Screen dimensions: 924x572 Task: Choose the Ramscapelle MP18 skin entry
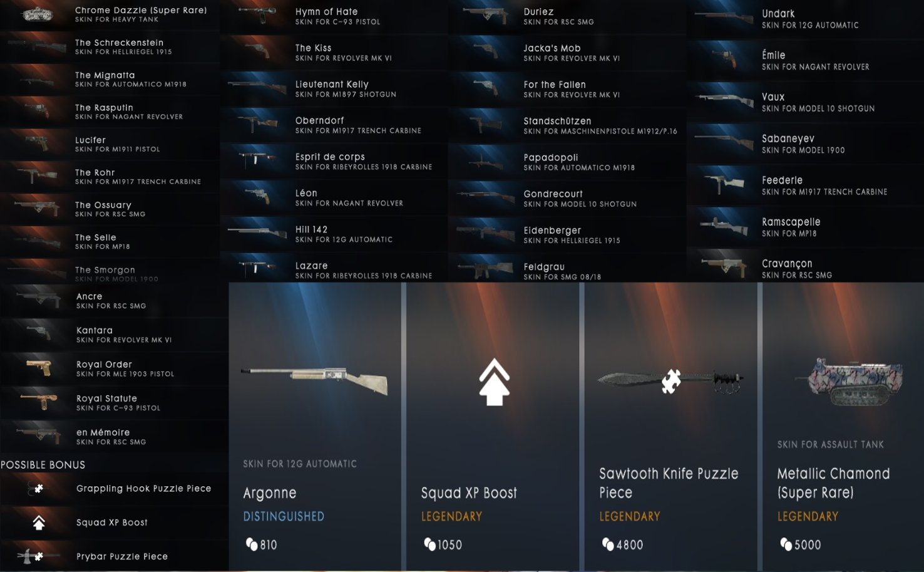tap(805, 227)
